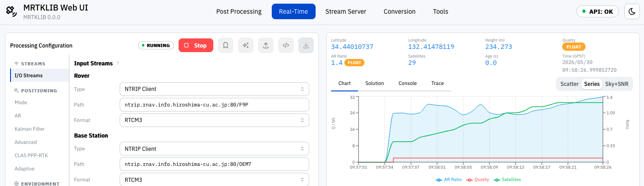Click the Satellites count 29

412,63
